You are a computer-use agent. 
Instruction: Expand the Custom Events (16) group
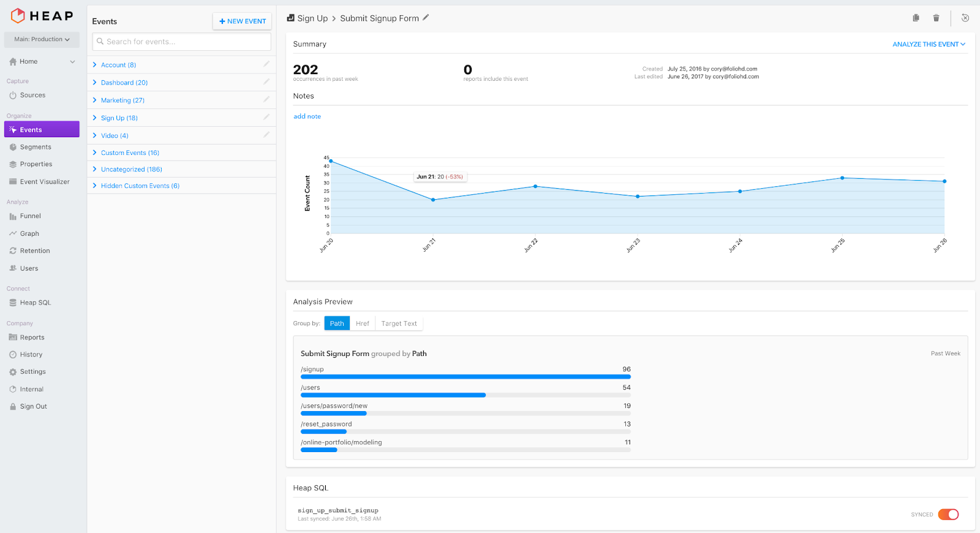(x=130, y=153)
